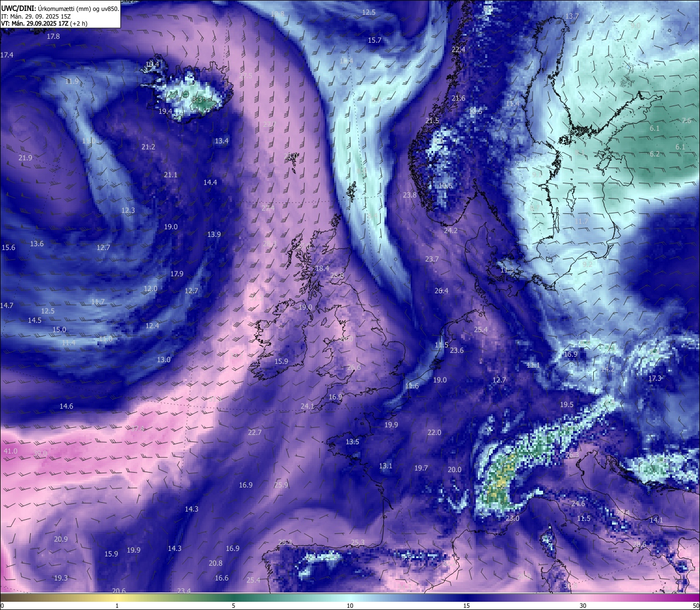Click the 15.7 value in the Norwegian Sea
Image resolution: width=700 pixels, height=610 pixels.
375,40
